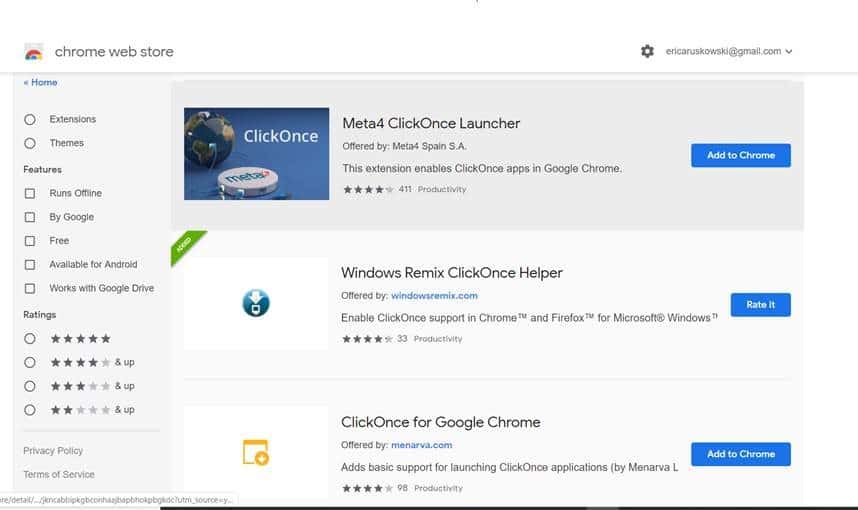Click the star rating of Meta4 ClickOnce Launcher
The width and height of the screenshot is (858, 510).
click(x=368, y=189)
